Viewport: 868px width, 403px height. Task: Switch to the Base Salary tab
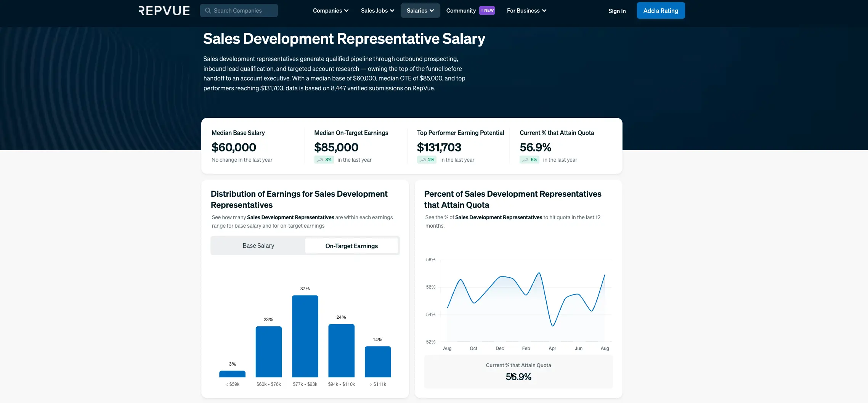tap(258, 246)
